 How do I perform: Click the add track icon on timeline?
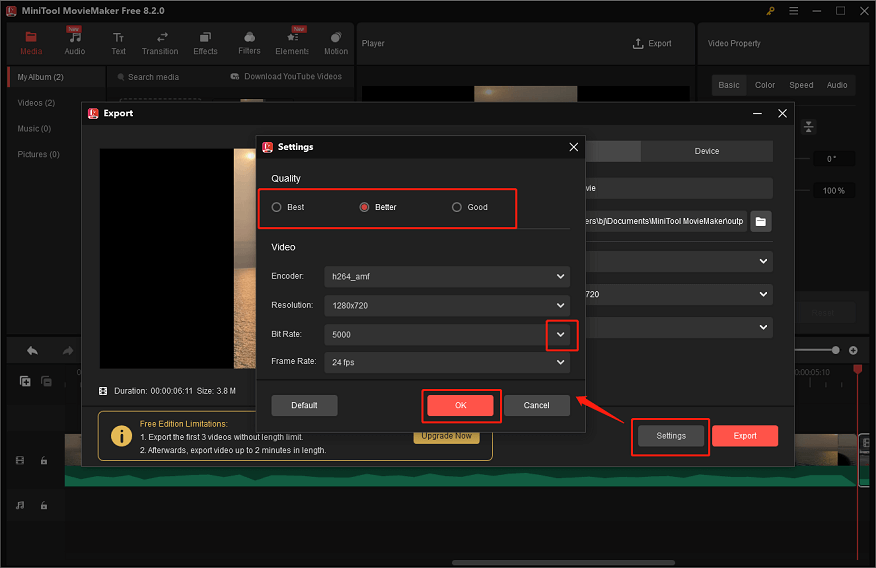click(x=25, y=381)
